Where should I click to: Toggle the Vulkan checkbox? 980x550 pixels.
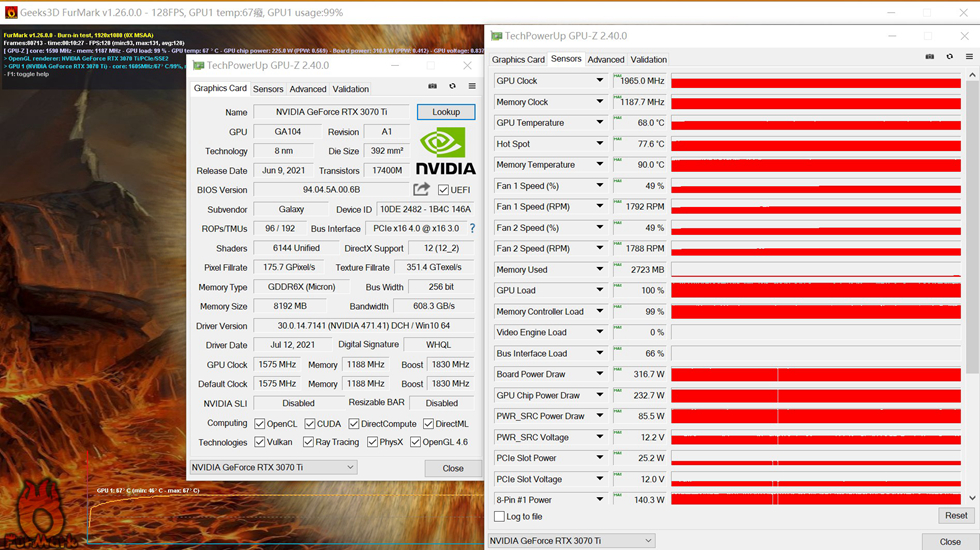tap(259, 442)
